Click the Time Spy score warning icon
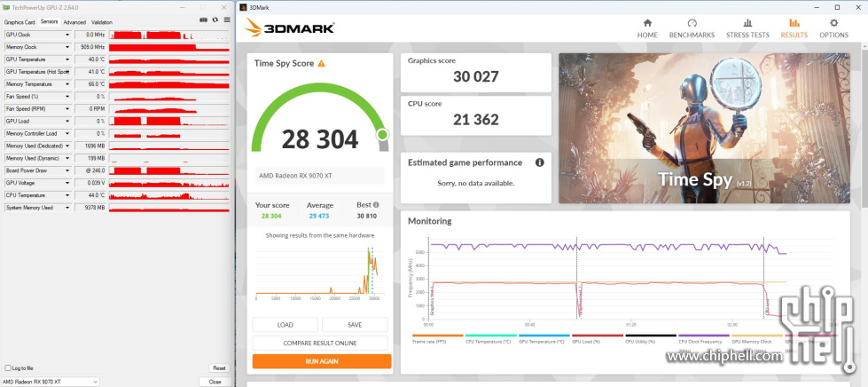Viewport: 868px width, 387px height. click(x=321, y=63)
